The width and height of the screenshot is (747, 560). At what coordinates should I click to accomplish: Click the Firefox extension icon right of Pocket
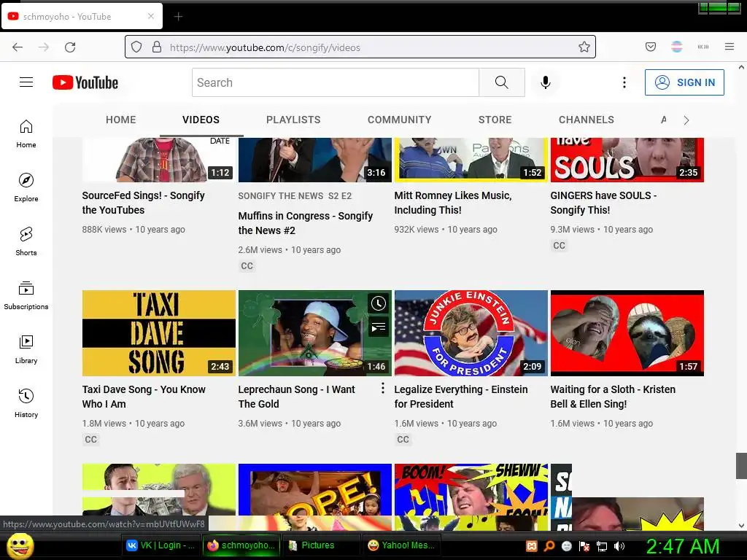click(676, 47)
